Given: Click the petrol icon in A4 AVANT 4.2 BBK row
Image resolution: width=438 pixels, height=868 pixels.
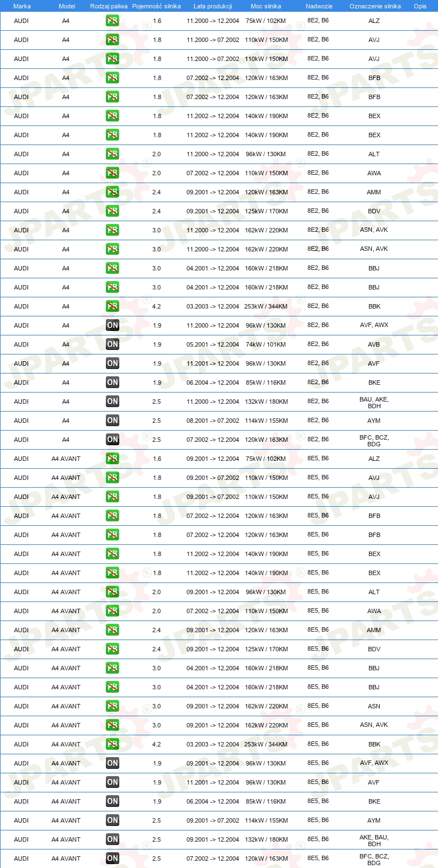Looking at the screenshot, I should [113, 745].
